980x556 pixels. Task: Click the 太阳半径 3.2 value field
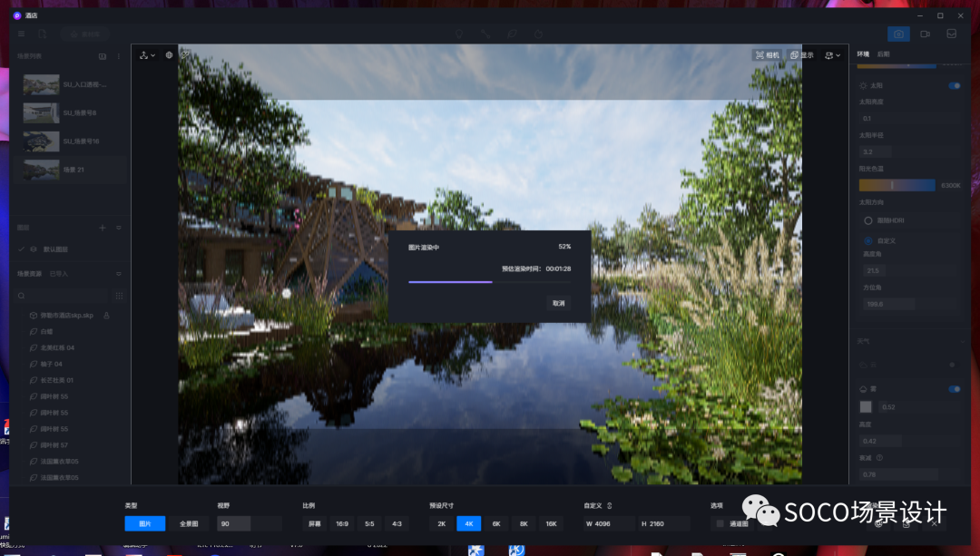910,151
